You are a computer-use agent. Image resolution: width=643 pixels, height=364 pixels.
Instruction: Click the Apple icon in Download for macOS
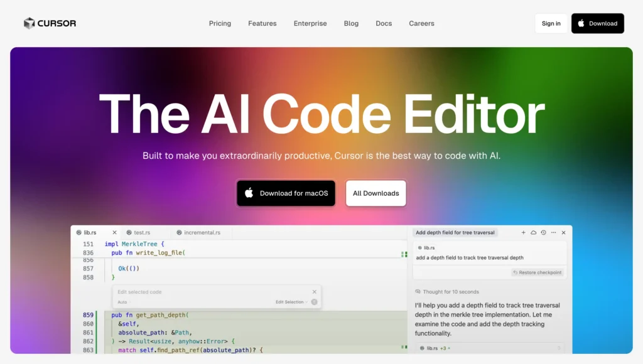(x=249, y=193)
